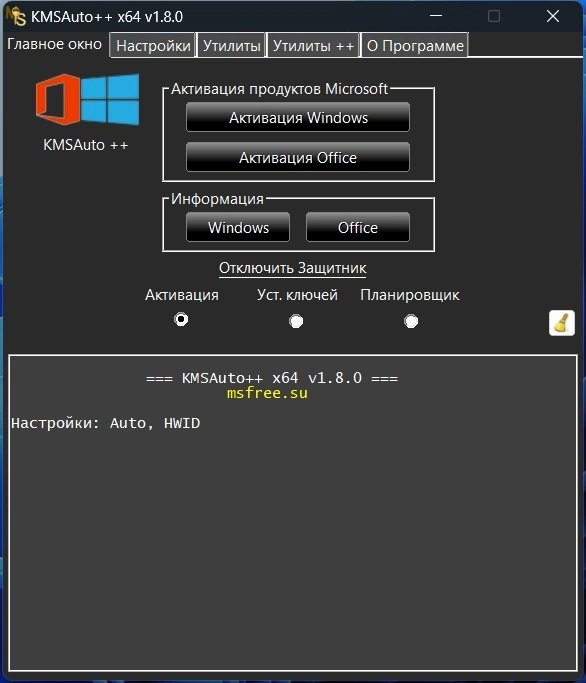Click the Активация Windows button
The height and width of the screenshot is (683, 586).
(298, 117)
